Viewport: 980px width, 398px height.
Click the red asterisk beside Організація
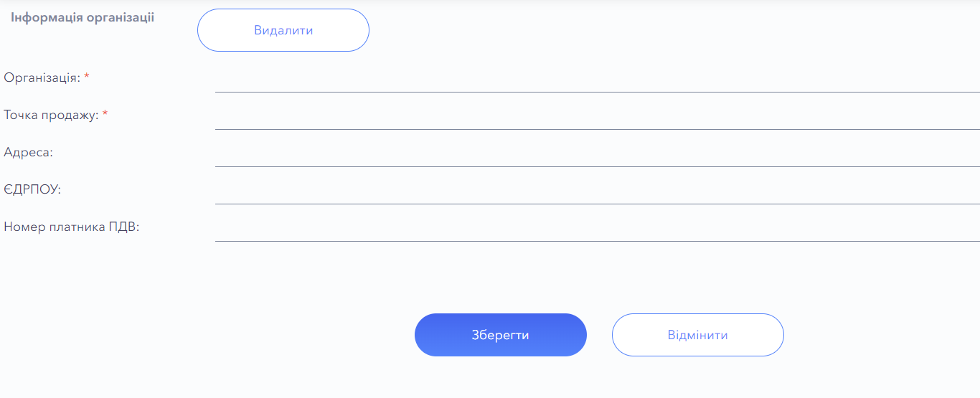87,77
